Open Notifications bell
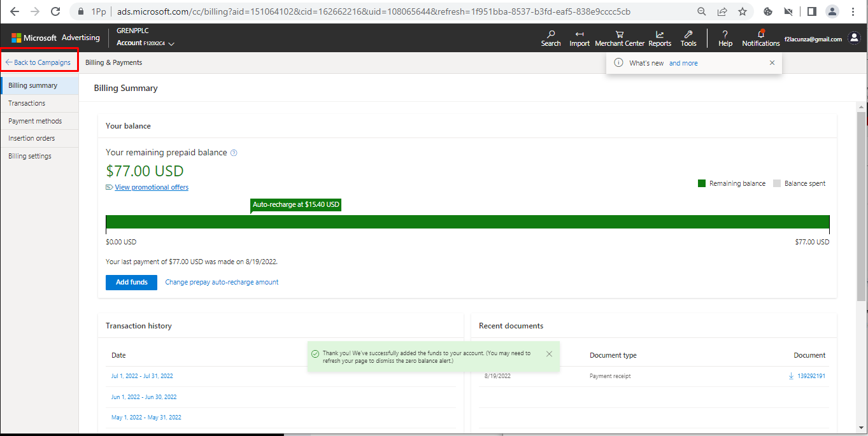 point(761,38)
